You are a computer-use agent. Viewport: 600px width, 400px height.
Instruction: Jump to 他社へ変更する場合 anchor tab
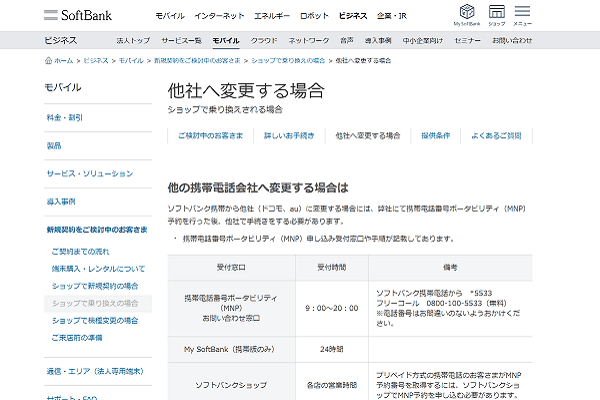coord(368,136)
